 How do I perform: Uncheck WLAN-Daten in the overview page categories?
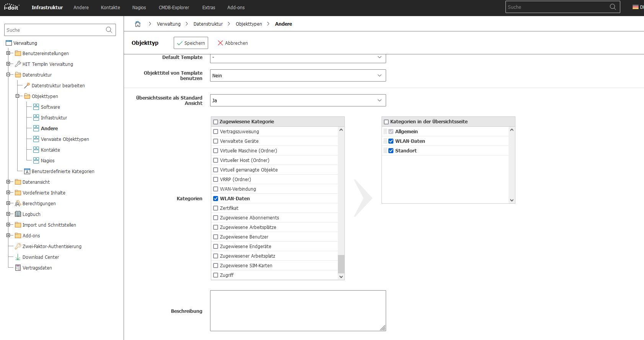[391, 141]
